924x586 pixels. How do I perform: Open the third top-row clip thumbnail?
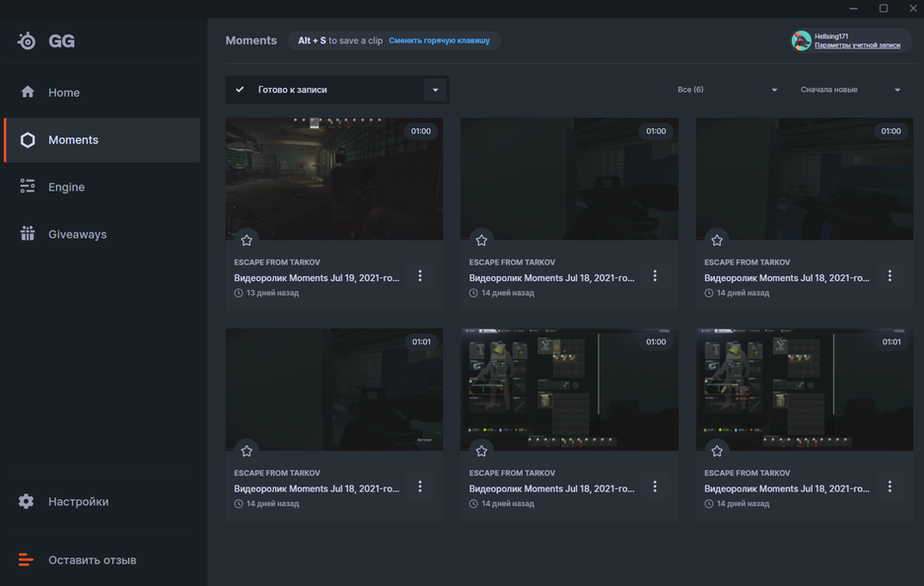(x=805, y=179)
